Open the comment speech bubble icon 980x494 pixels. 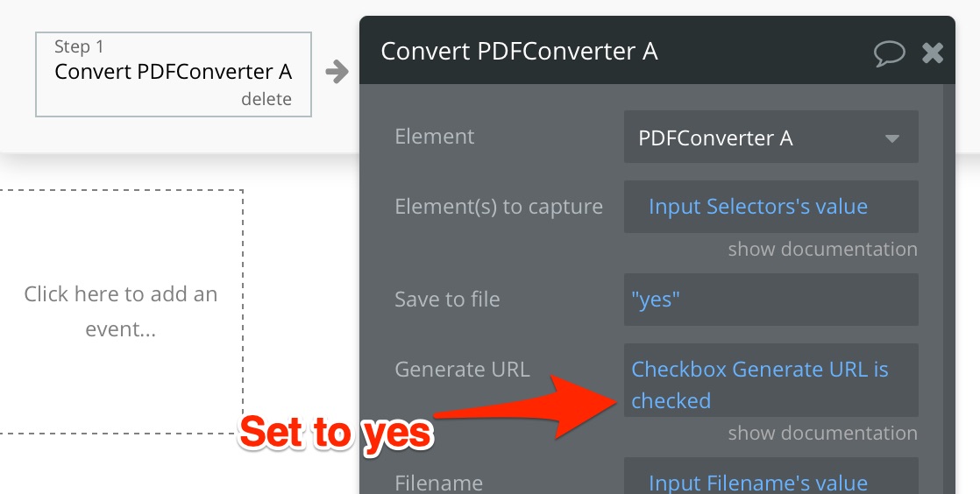(x=889, y=53)
